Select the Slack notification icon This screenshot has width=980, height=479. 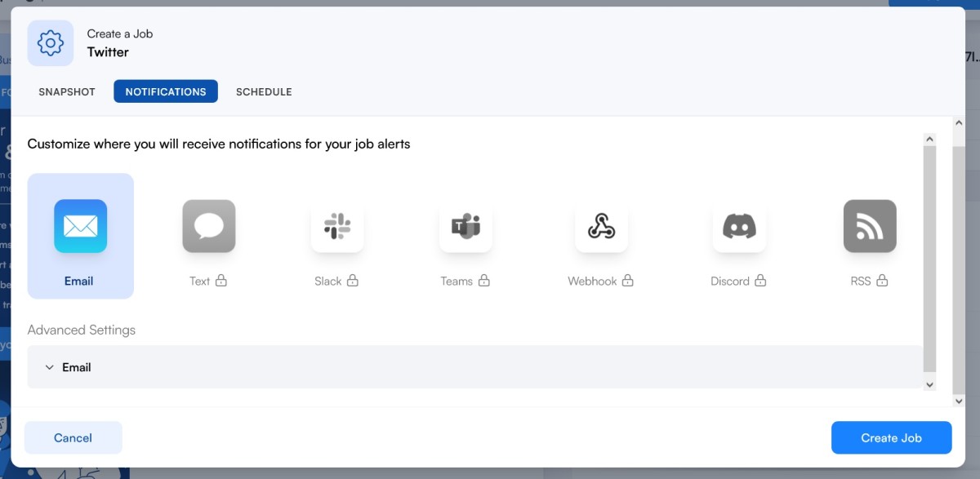click(x=337, y=226)
